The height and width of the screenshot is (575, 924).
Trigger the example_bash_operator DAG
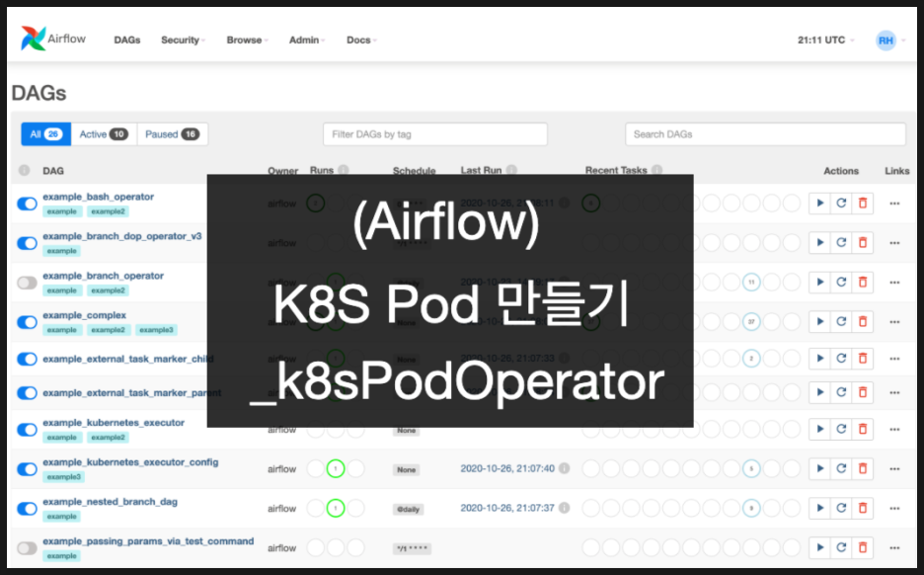click(819, 204)
